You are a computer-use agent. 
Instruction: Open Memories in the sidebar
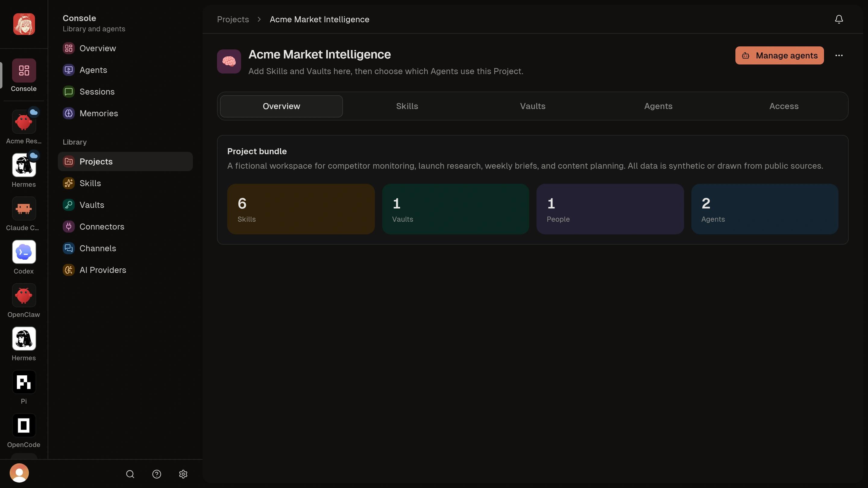pyautogui.click(x=125, y=113)
